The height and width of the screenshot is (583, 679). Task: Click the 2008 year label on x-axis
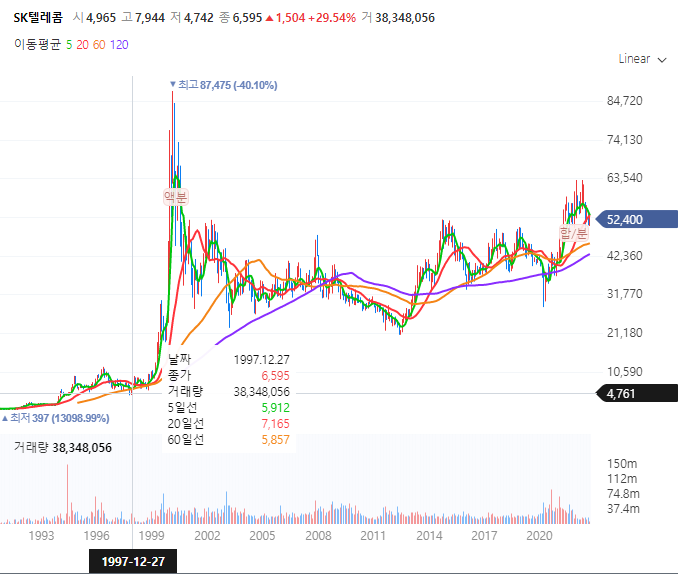pyautogui.click(x=318, y=536)
